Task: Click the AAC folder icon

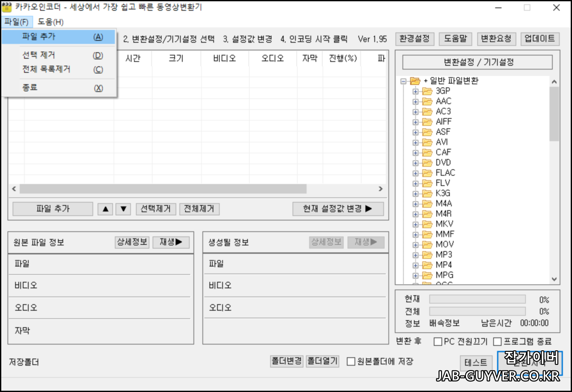Action: pos(427,101)
